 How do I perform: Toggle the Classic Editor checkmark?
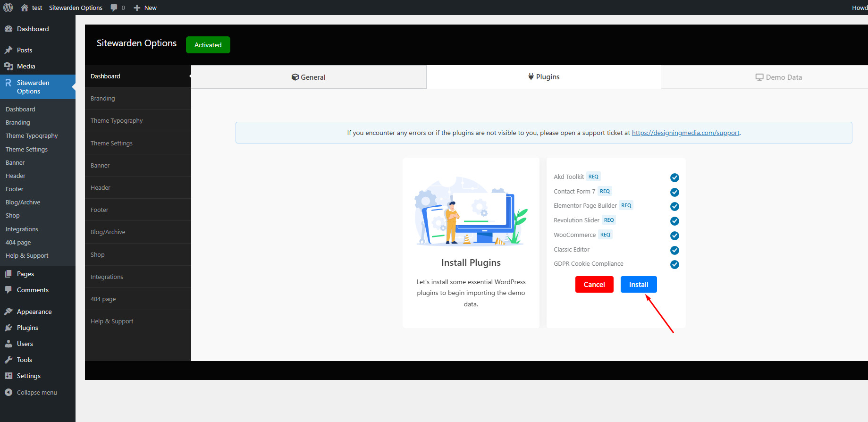[674, 250]
